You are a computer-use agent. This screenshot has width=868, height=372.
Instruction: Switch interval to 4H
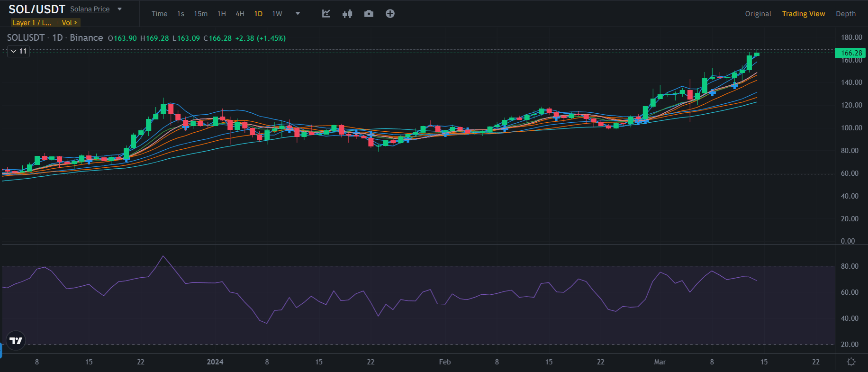point(240,14)
